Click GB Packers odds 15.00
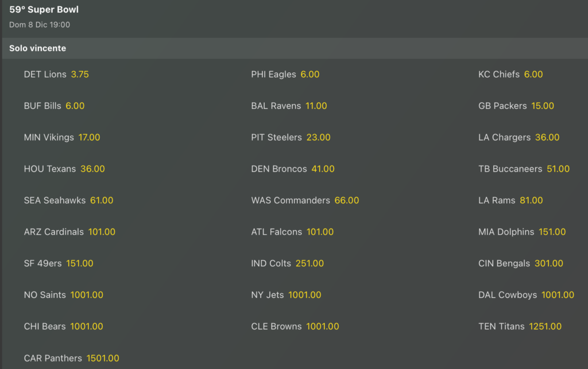Image resolution: width=588 pixels, height=369 pixels. (543, 106)
